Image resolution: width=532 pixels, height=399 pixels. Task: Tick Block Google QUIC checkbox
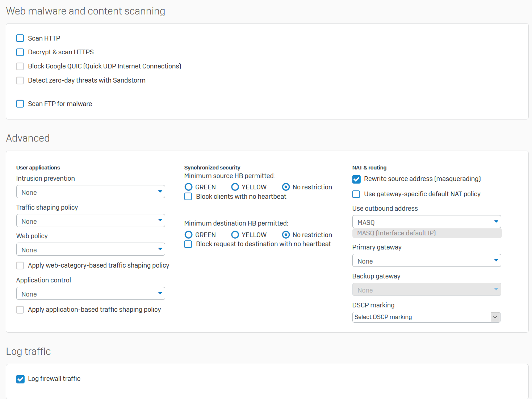(x=20, y=66)
